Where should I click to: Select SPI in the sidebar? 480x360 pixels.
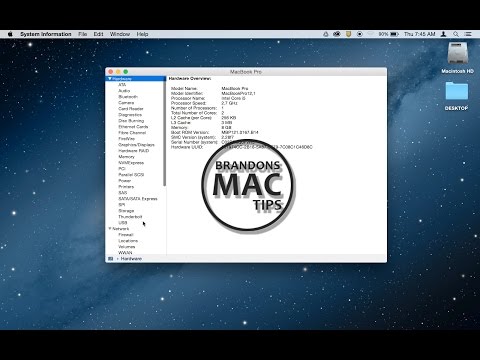[122, 205]
